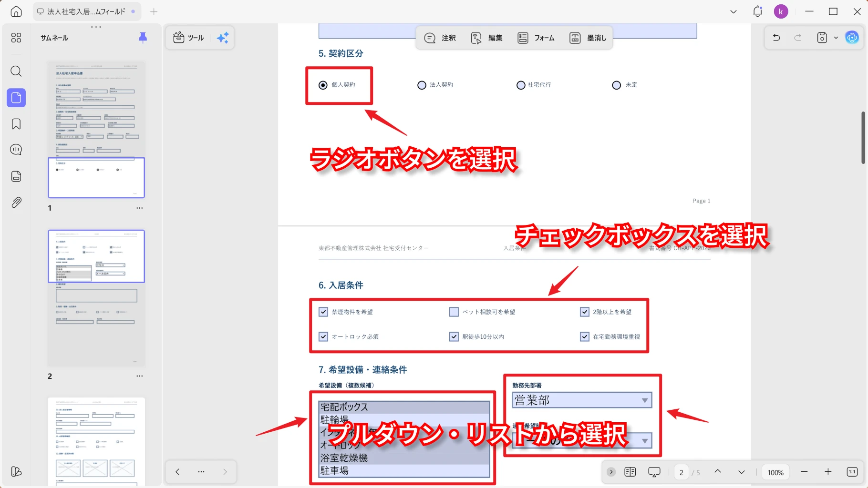Screen dimensions: 868x488
Task: Check the ペット相談可を希望 checkbox
Action: pyautogui.click(x=454, y=312)
